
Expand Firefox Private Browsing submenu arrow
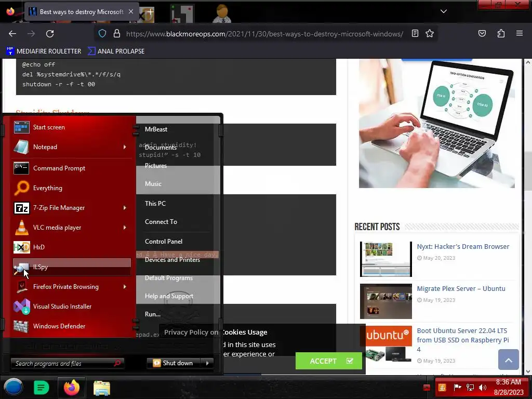125,287
